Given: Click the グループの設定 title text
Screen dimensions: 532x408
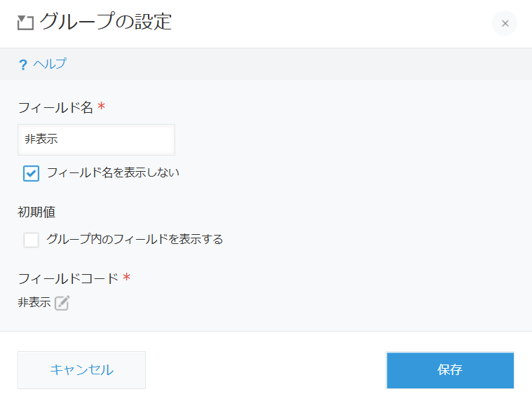Looking at the screenshot, I should (x=105, y=22).
